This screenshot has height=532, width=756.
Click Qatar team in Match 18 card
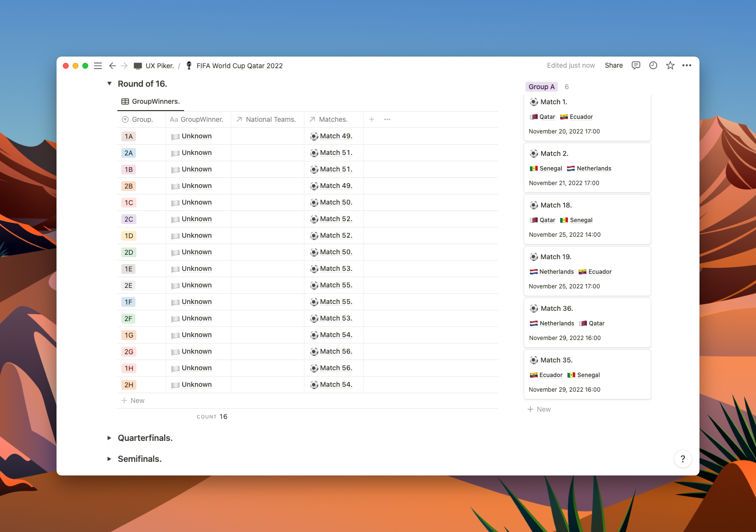(547, 220)
